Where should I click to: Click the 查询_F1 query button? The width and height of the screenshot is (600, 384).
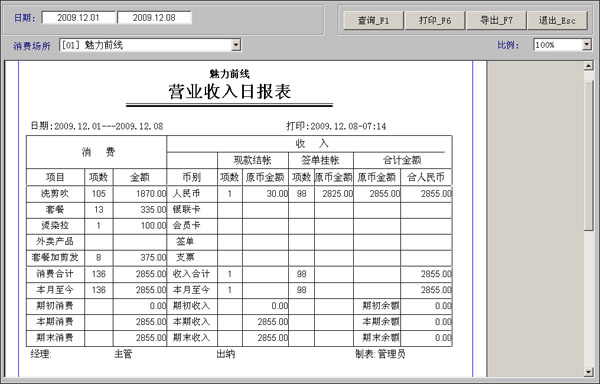click(x=373, y=20)
